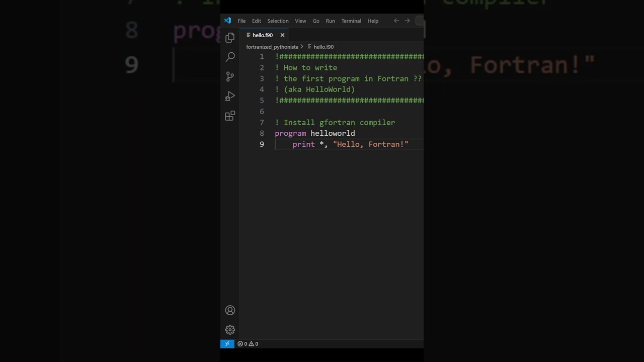Click the hash comment on line 5
The width and height of the screenshot is (644, 362).
point(349,101)
